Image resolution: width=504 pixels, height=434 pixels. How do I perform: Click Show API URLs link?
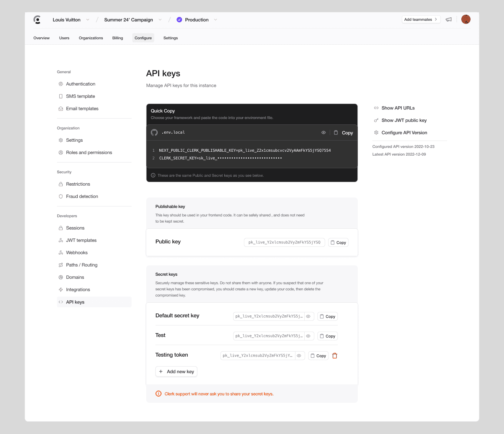pyautogui.click(x=398, y=108)
